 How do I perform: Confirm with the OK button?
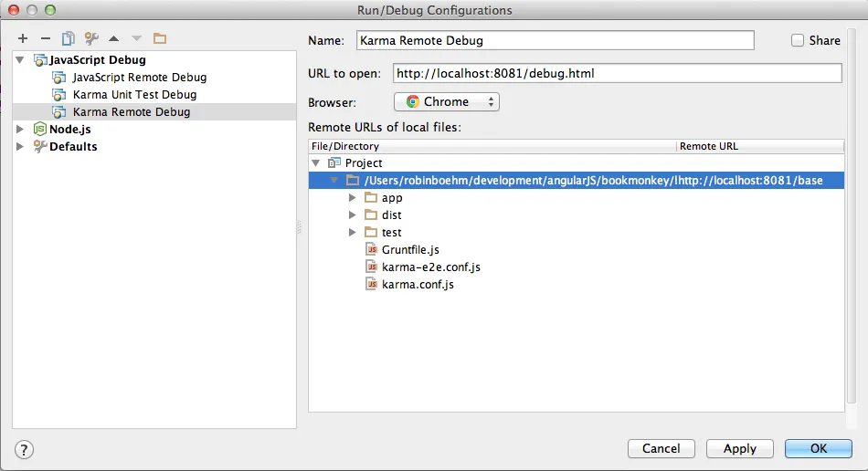(818, 448)
